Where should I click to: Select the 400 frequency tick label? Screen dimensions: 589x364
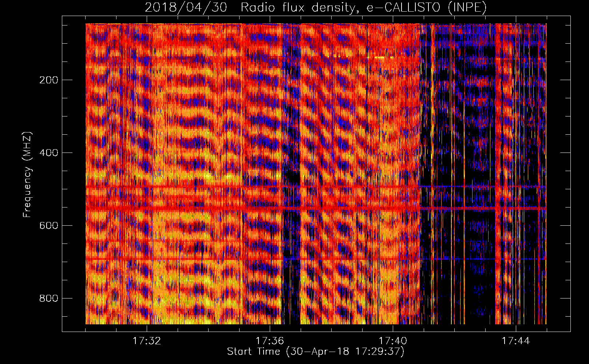49,153
